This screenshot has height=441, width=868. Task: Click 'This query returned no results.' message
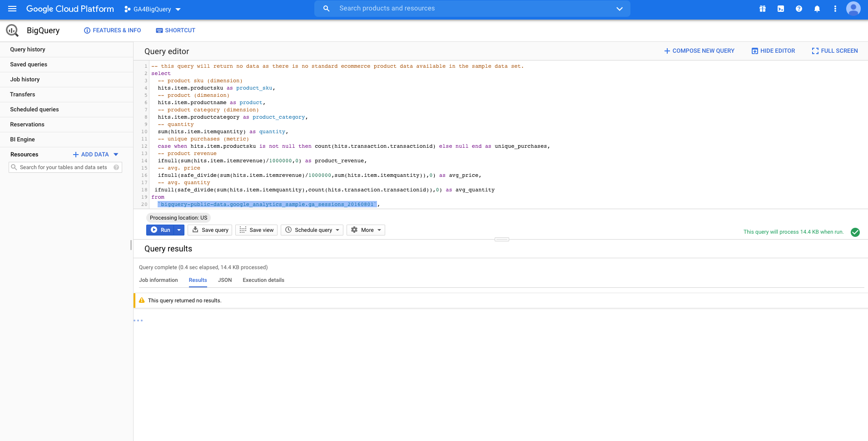pos(185,301)
